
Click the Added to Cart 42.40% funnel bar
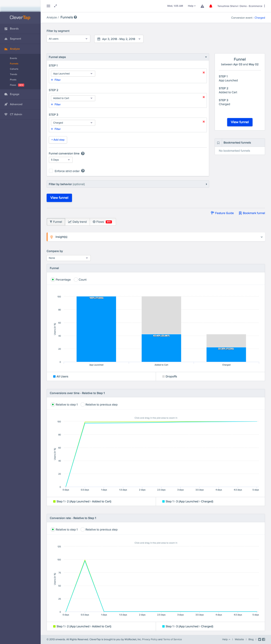(161, 348)
